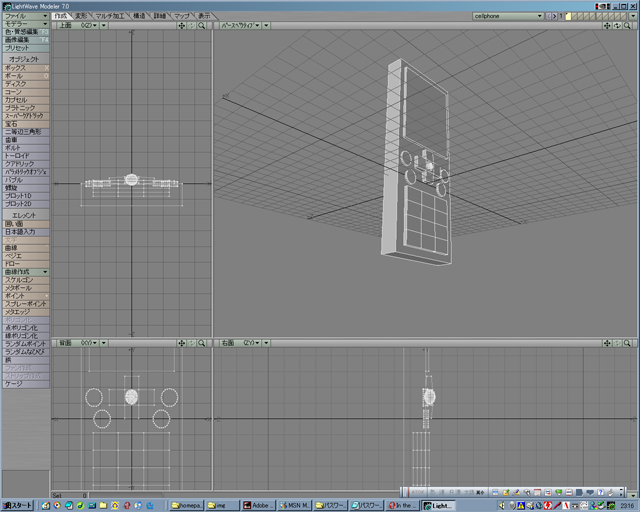Select the 日本語入力 tool
Screen dimensions: 640x512
pyautogui.click(x=26, y=232)
